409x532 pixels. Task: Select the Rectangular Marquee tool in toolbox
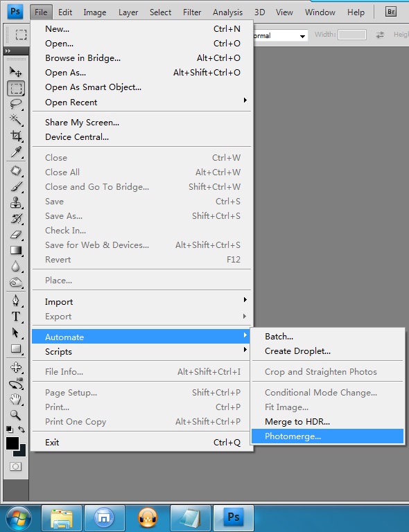pos(16,88)
